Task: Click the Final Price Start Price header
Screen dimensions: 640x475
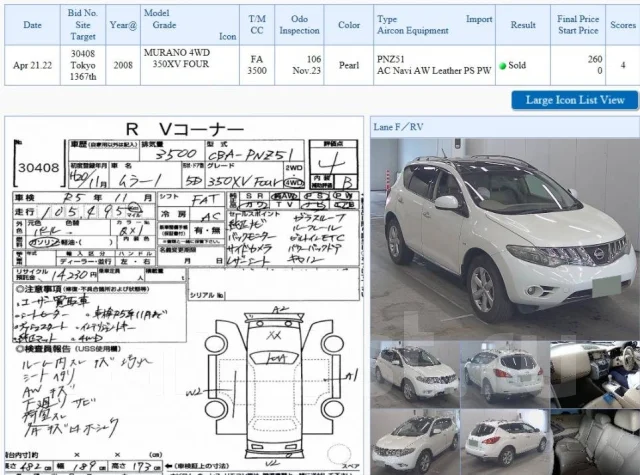Action: [x=578, y=25]
